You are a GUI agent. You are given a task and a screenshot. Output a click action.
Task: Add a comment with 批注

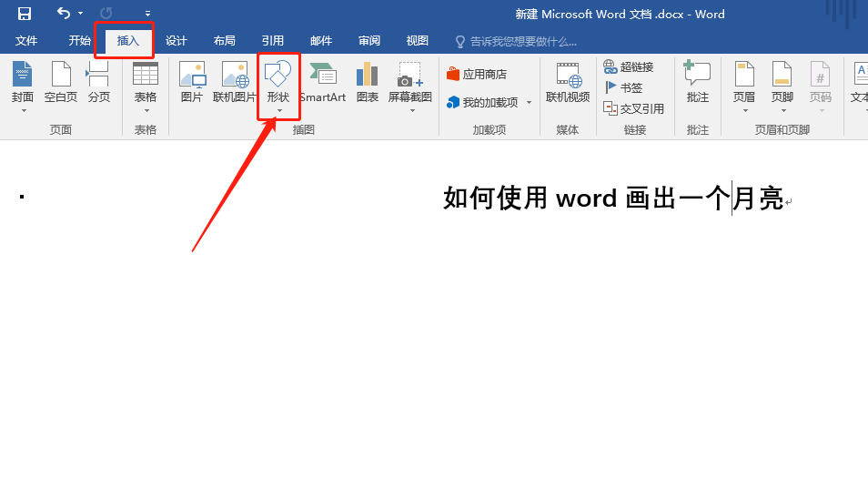coord(698,82)
